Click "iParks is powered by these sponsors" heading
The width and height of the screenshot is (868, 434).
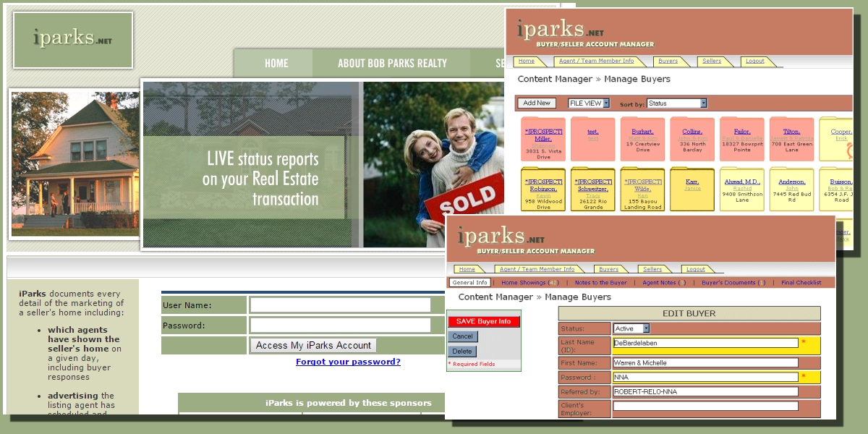pos(348,403)
